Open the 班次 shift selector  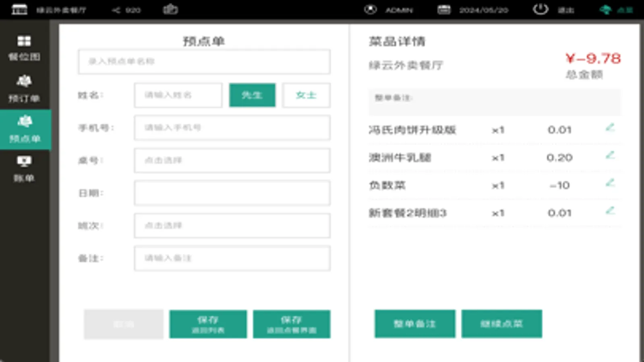[x=232, y=226]
